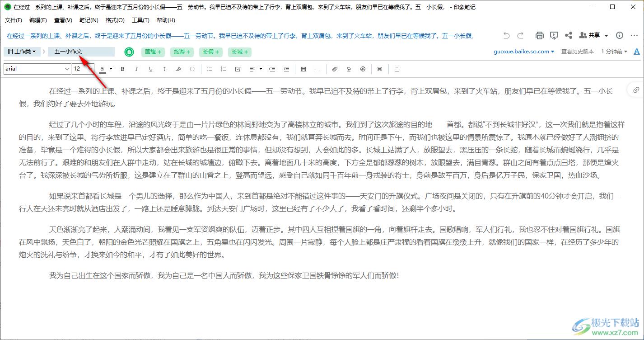Viewport: 644px width, 340px height.
Task: Click the last paragraph 我为自己出生在这个国家而骄傲
Action: coord(224,275)
